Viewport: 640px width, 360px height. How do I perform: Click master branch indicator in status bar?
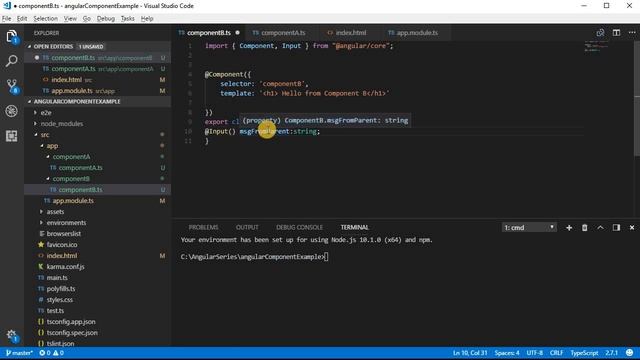point(19,353)
